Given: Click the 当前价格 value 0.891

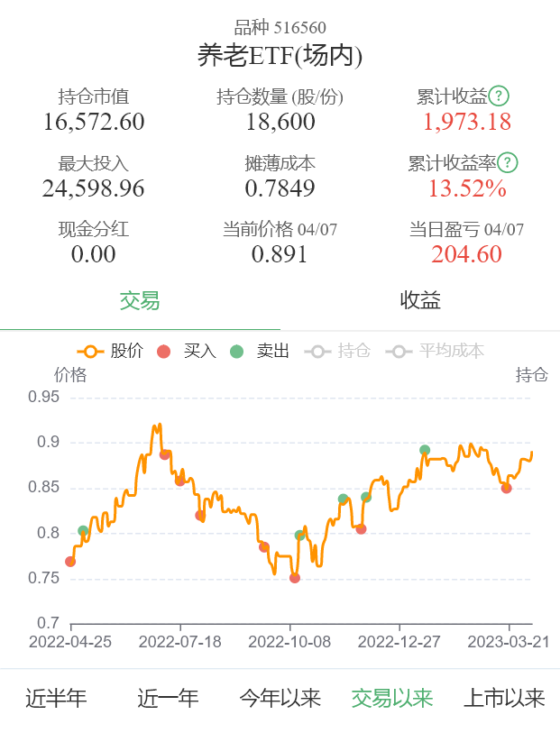Looking at the screenshot, I should [x=280, y=254].
